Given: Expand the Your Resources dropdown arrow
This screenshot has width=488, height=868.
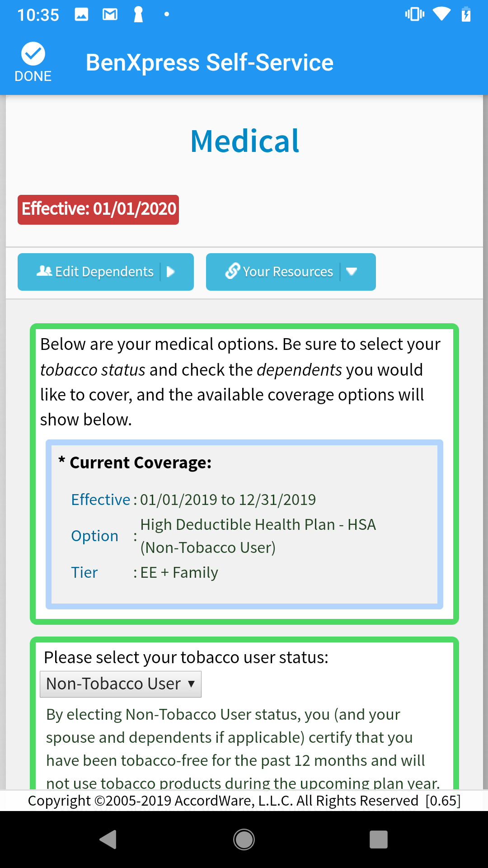Looking at the screenshot, I should pyautogui.click(x=352, y=272).
